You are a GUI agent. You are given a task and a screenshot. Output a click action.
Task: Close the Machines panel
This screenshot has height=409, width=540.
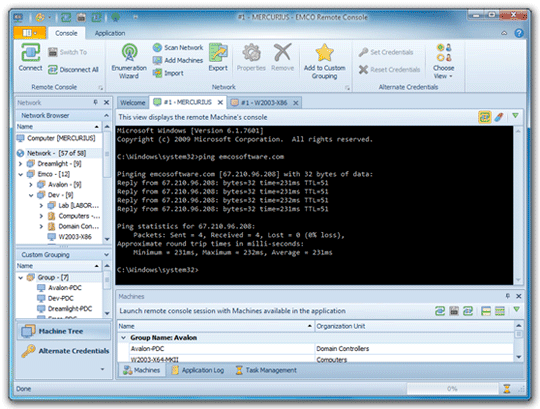[519, 296]
